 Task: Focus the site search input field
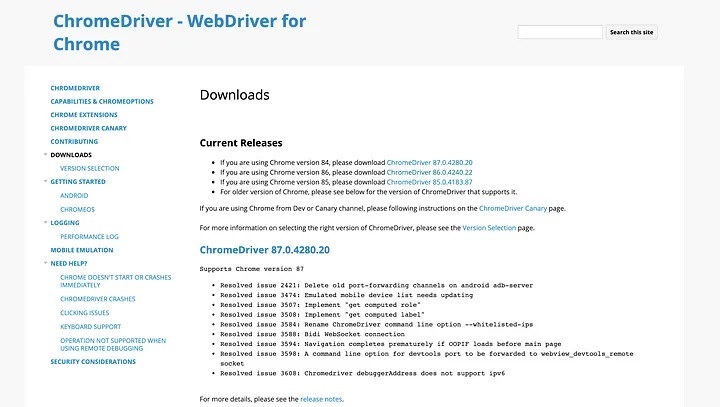pyautogui.click(x=560, y=32)
